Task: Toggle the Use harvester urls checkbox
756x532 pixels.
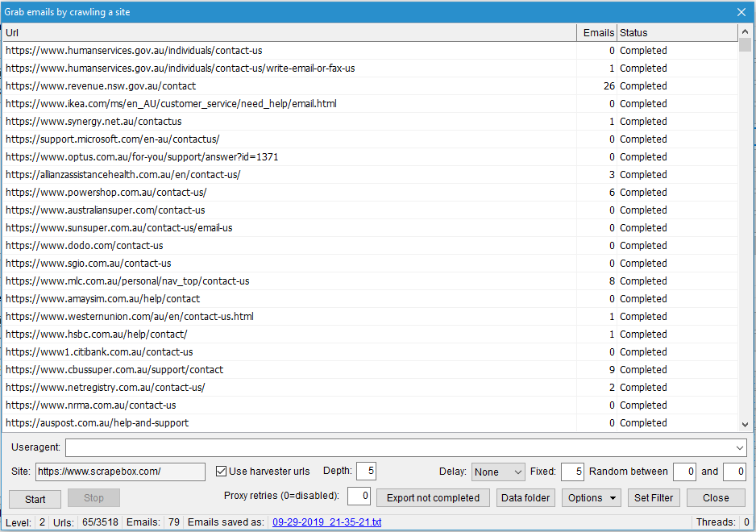Action: 222,472
